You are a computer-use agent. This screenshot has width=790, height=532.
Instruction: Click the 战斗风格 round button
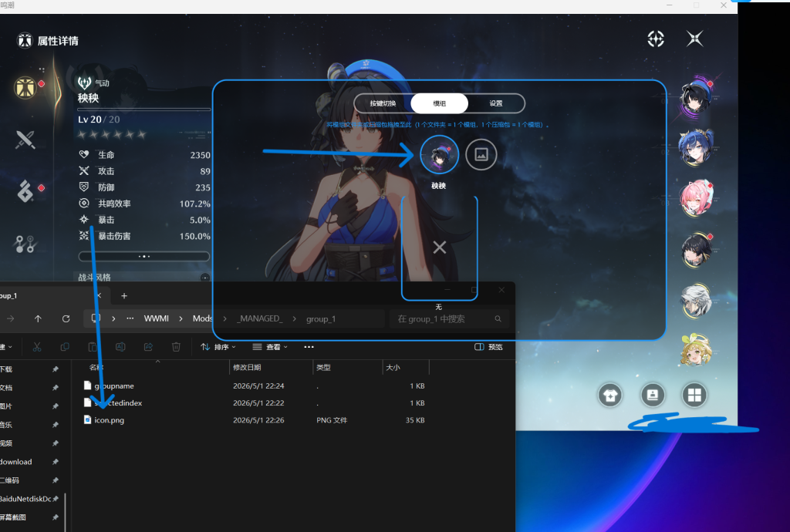205,278
